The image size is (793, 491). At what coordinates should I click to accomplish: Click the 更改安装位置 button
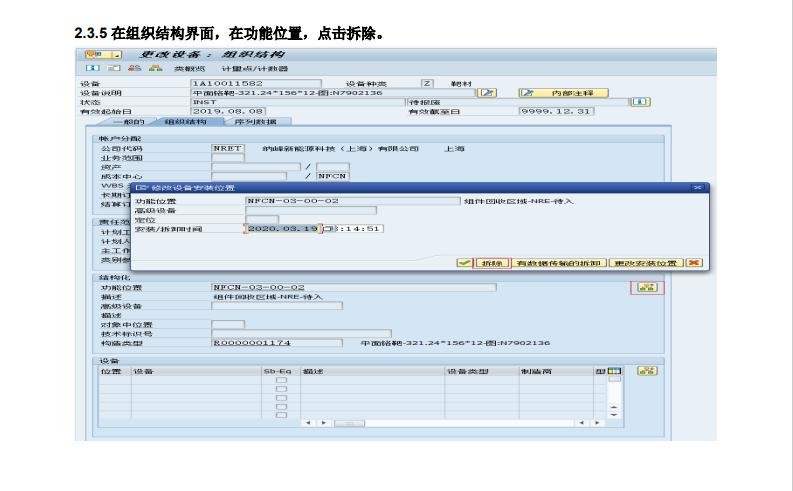click(x=645, y=263)
